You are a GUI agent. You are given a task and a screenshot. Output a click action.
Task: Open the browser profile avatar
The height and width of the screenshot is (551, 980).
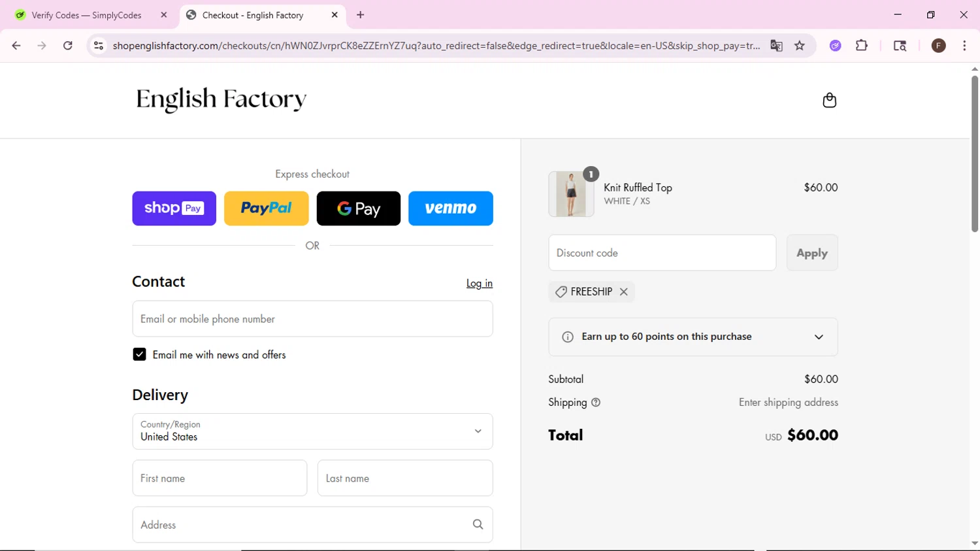(939, 46)
